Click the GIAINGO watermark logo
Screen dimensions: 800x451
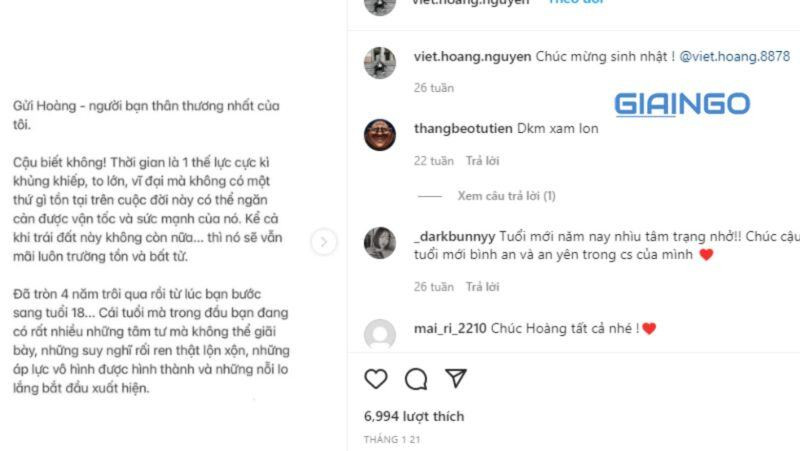click(x=682, y=105)
